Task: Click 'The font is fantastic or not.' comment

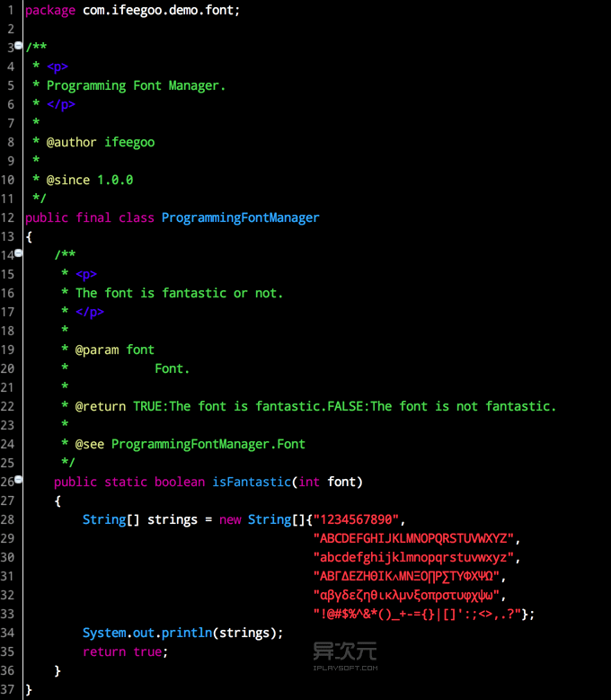Action: [179, 293]
